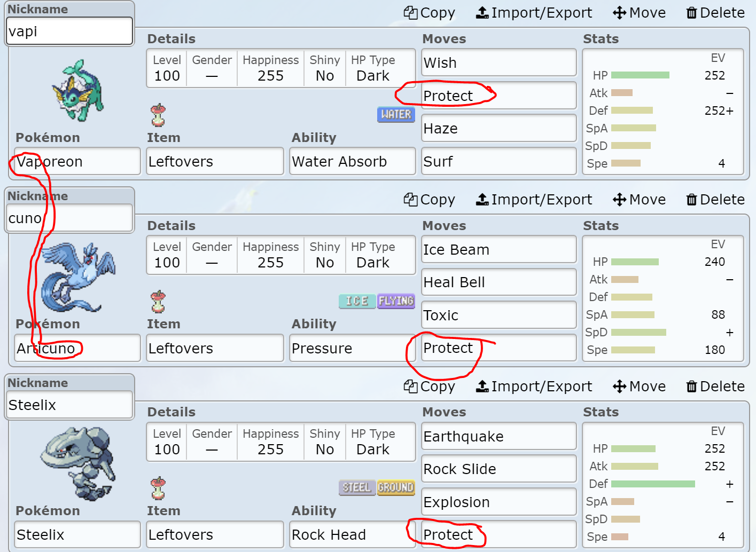Select the Pressure ability field
Screen dimensions: 756x552
point(353,348)
